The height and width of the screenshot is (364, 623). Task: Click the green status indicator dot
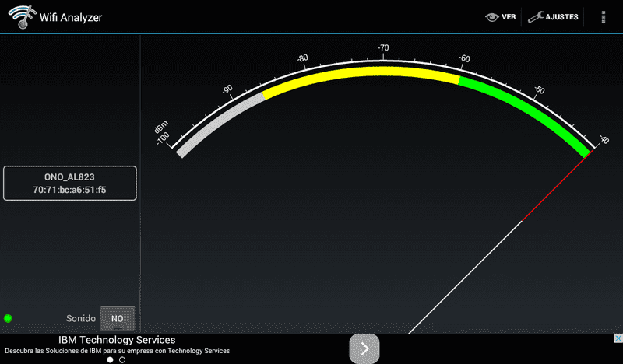point(8,318)
